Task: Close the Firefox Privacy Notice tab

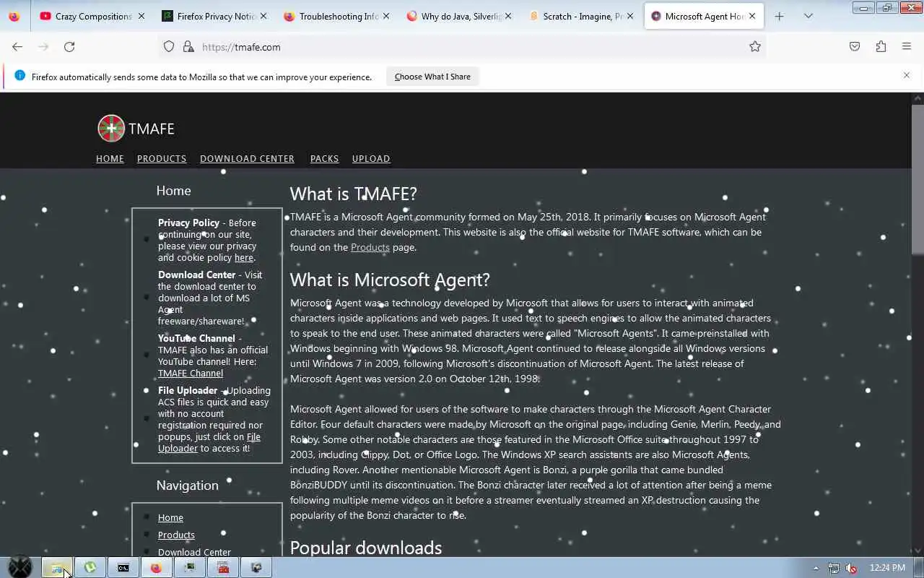Action: [263, 16]
